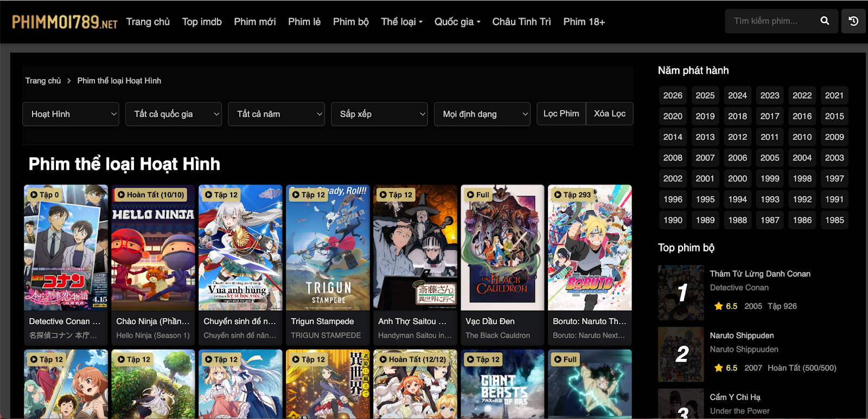Open Trigun Stampede poster thumbnail

pos(328,248)
